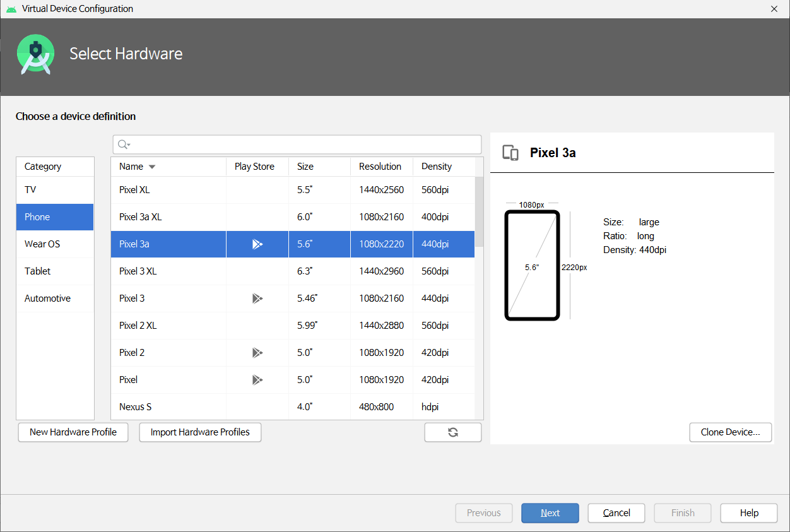
Task: Select the Pixel 3 device name
Action: (132, 299)
